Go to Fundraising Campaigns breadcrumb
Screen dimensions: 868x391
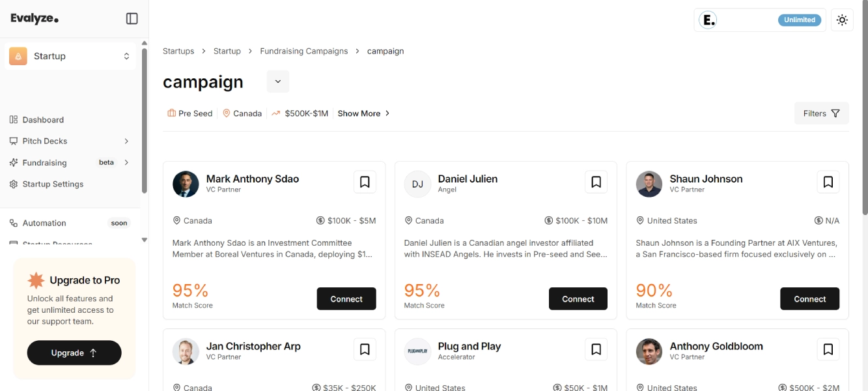[304, 51]
